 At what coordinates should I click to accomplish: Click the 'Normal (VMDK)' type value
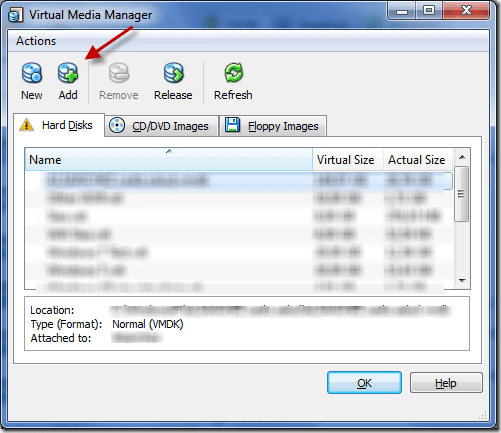148,324
